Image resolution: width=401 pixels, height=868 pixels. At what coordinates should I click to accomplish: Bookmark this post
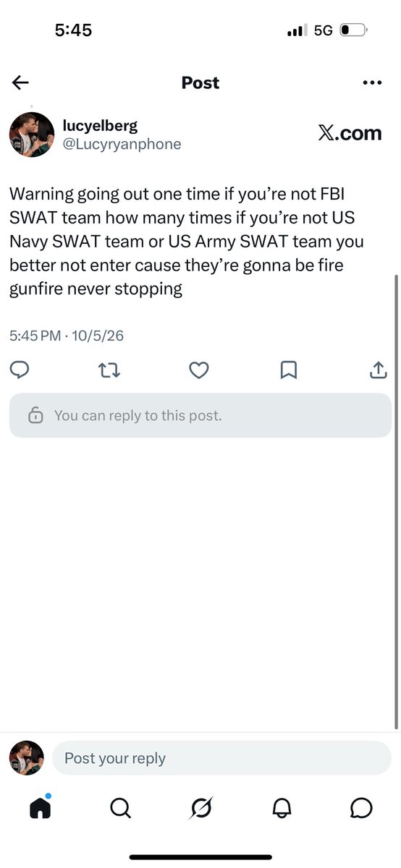tap(288, 370)
